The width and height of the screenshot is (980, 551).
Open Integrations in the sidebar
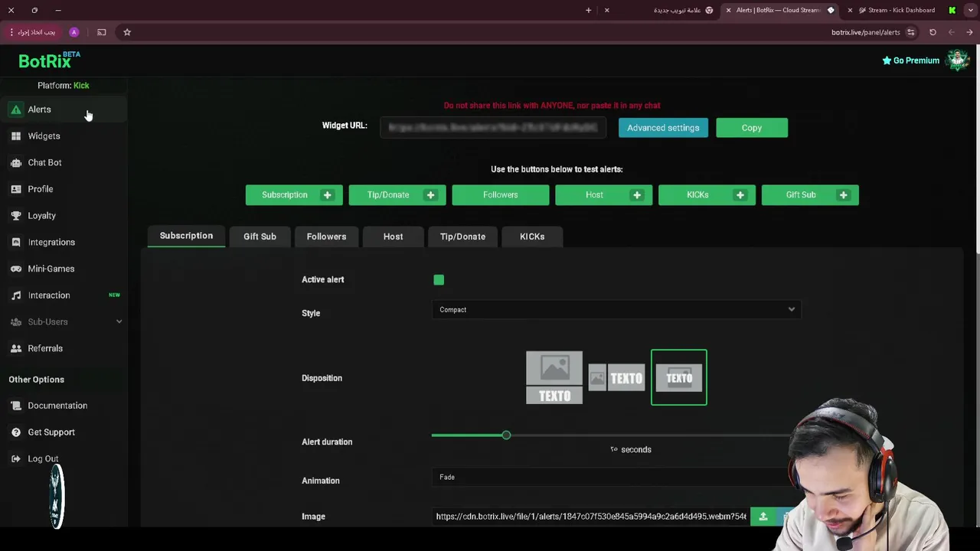(51, 242)
